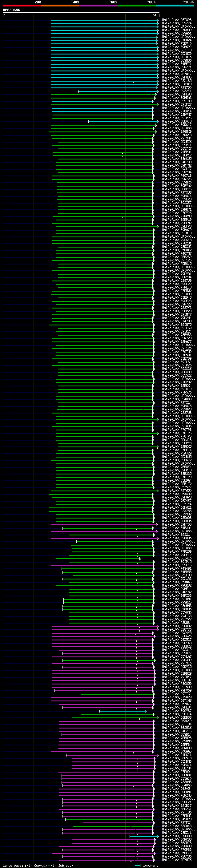Image resolution: width=197 pixels, height=868 pixels.
Task: Click the green ~80% identity legend segment
Action: 137,6
